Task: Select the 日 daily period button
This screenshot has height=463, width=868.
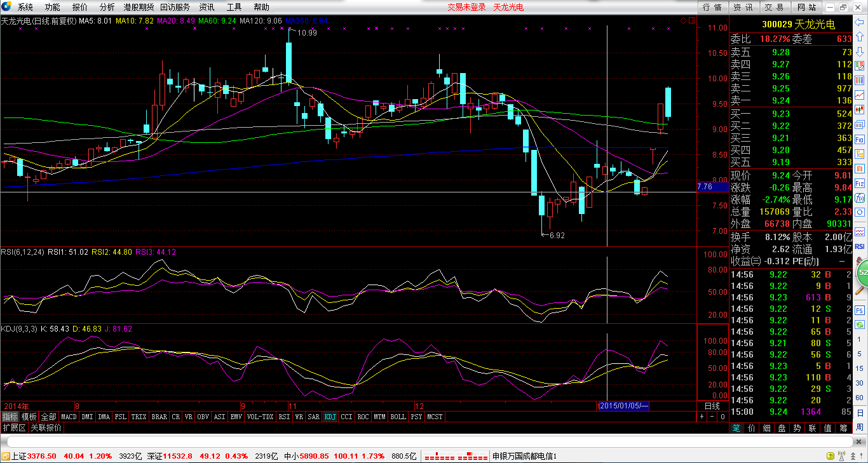Action: [x=859, y=412]
